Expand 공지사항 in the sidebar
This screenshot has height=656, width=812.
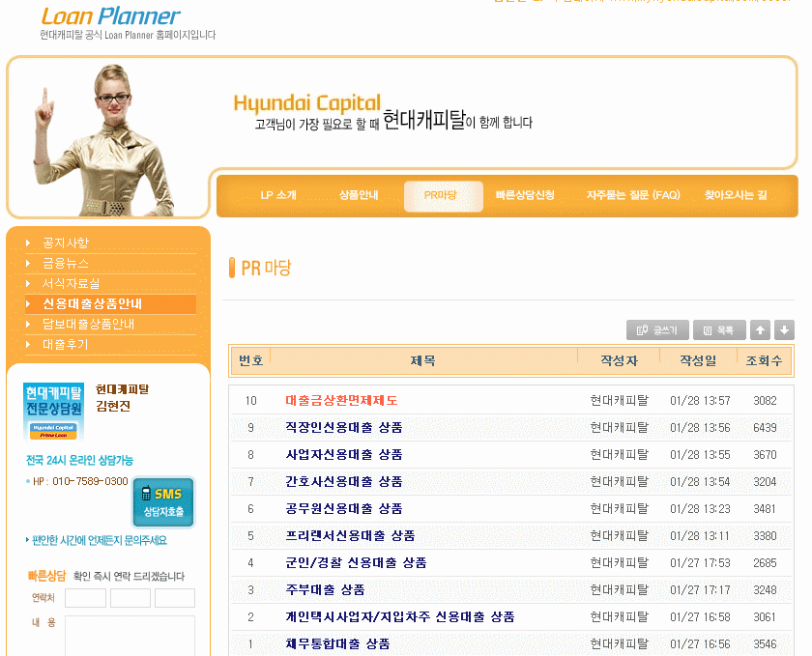pyautogui.click(x=65, y=242)
